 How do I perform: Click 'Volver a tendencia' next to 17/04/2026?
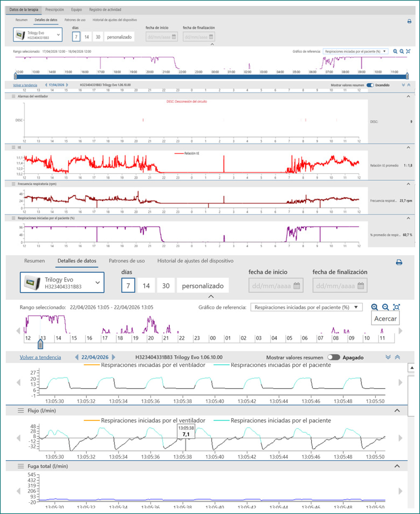point(25,85)
